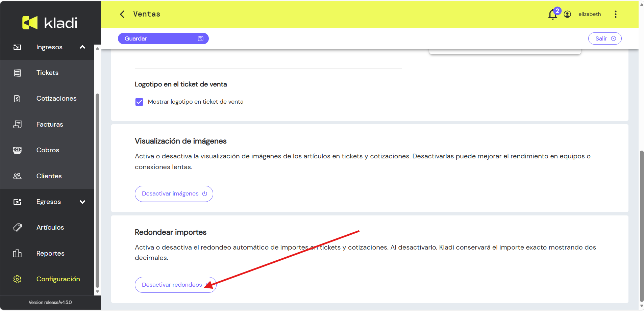Click the Tickets list icon

coord(17,73)
